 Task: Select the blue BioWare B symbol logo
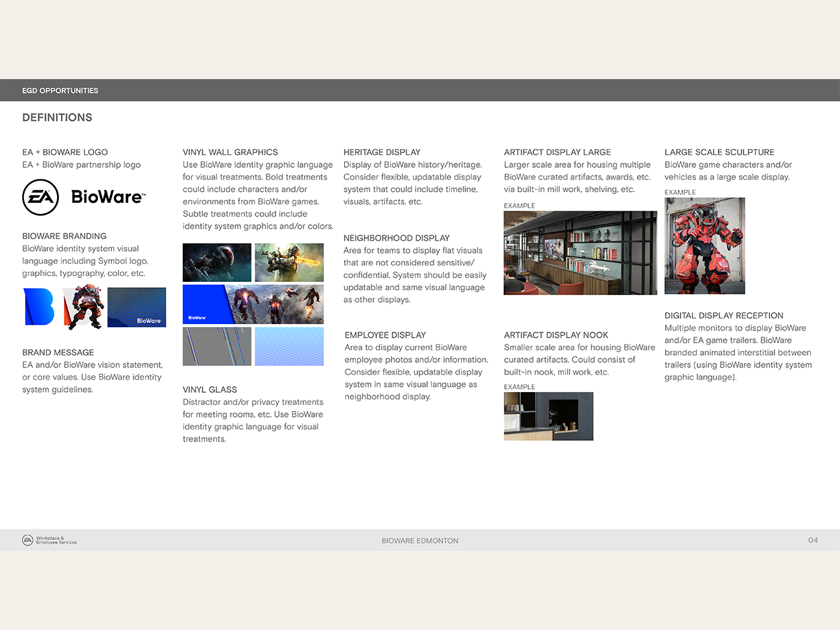40,307
